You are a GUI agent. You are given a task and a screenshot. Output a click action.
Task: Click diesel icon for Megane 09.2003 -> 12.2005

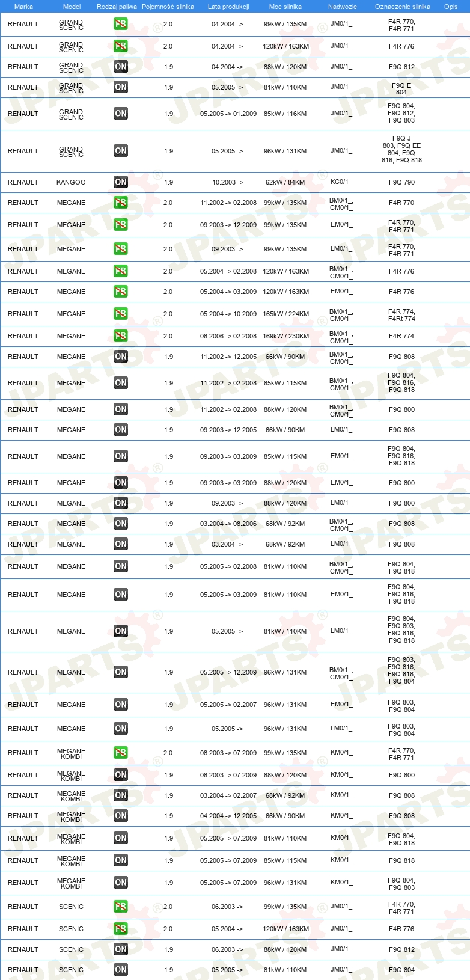click(121, 430)
